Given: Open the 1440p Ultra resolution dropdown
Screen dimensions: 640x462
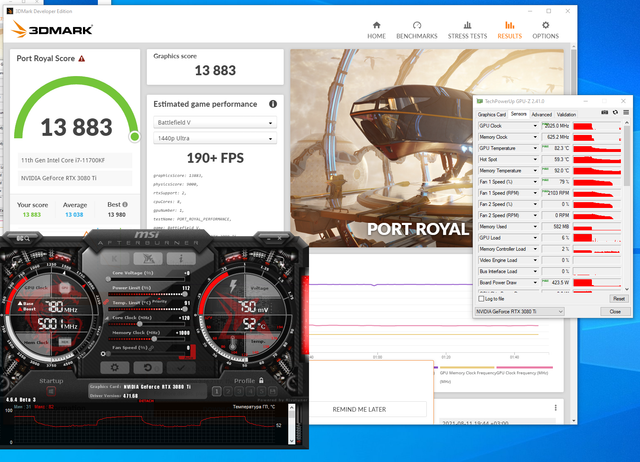Looking at the screenshot, I should click(215, 138).
